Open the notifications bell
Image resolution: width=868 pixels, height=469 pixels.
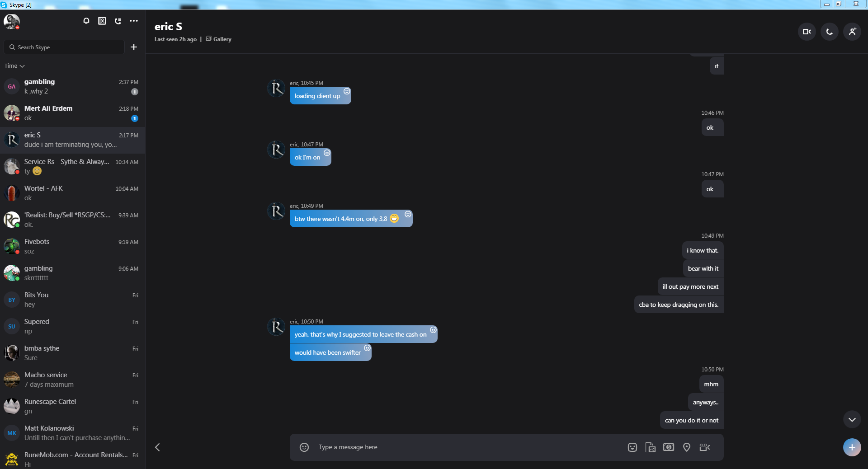[x=86, y=21]
